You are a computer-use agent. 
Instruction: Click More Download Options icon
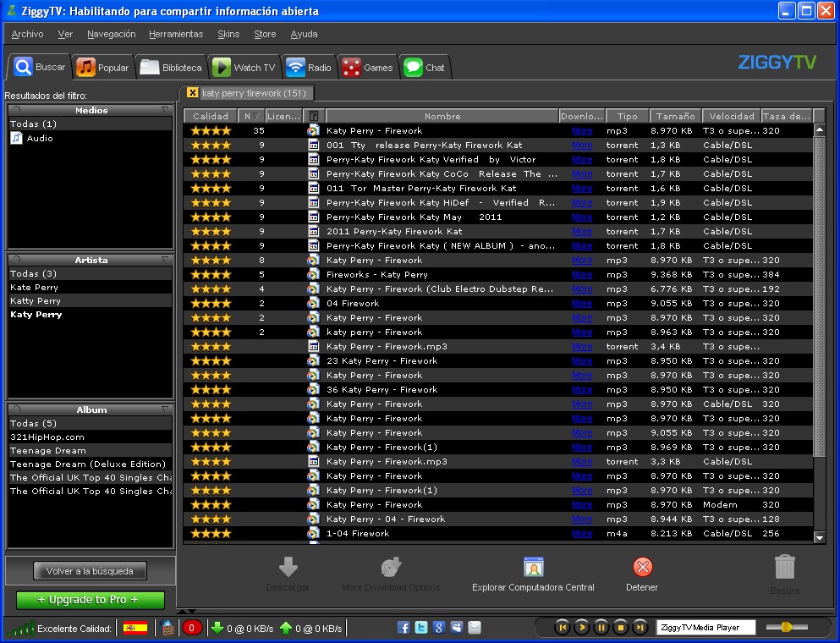[x=391, y=567]
